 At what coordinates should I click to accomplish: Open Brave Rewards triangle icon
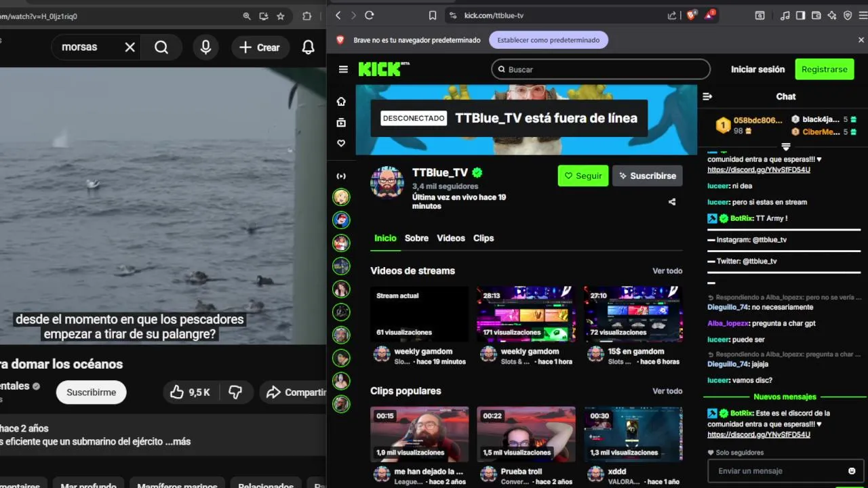[x=710, y=14]
